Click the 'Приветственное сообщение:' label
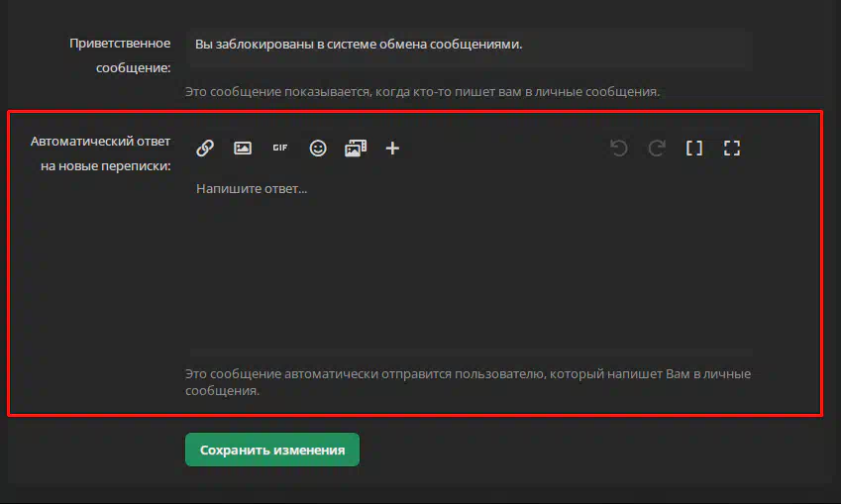The width and height of the screenshot is (841, 504). pyautogui.click(x=120, y=55)
